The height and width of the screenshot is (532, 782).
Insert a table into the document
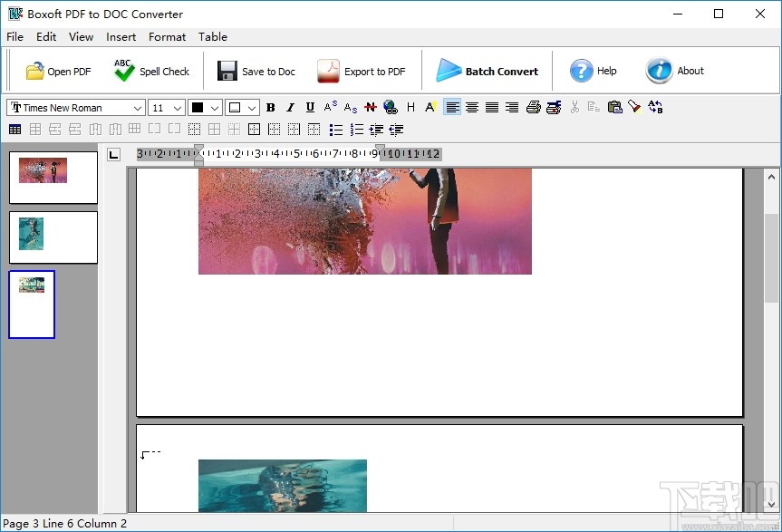tap(14, 129)
